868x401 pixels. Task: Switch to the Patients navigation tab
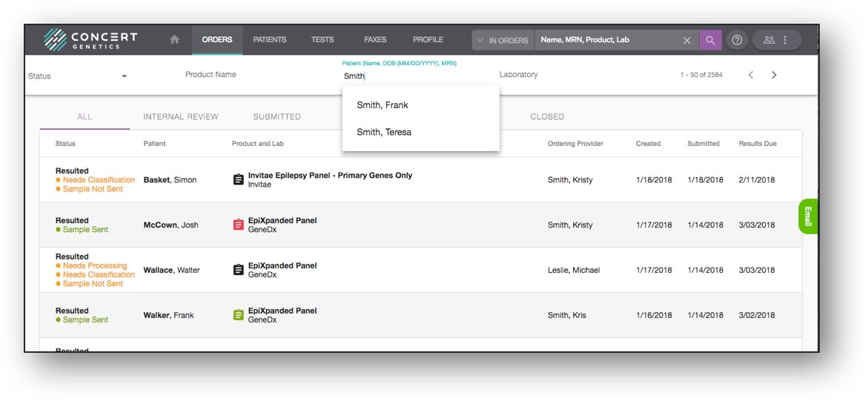[x=270, y=40]
